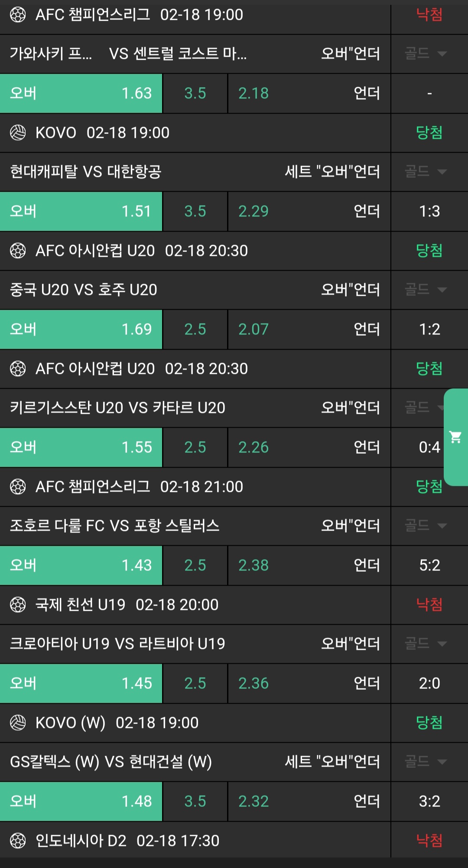Click soccer icon beside AFC 챔피언스리그 21:00
Image resolution: width=468 pixels, height=868 pixels.
point(18,487)
